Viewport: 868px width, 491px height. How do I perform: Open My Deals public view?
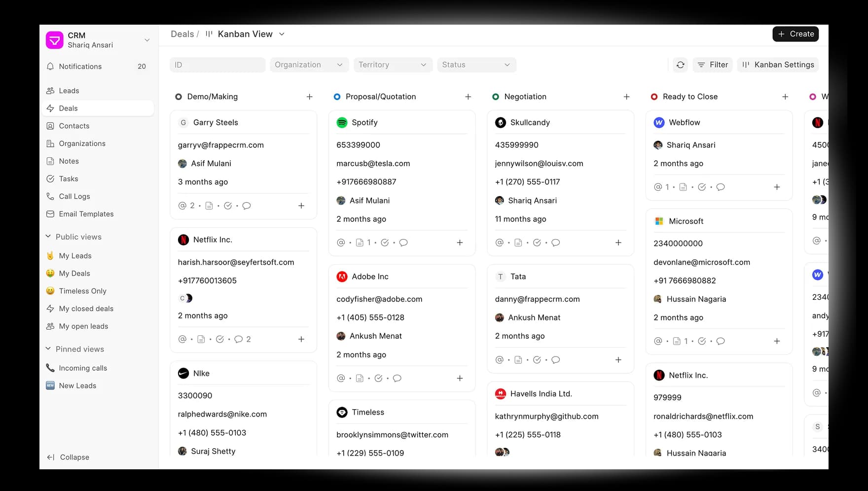98,274
